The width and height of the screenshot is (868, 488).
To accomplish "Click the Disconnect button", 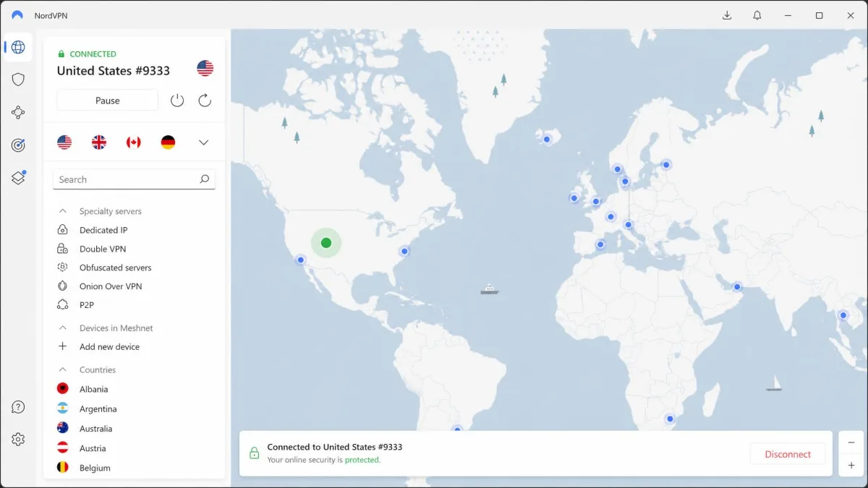I will (788, 454).
